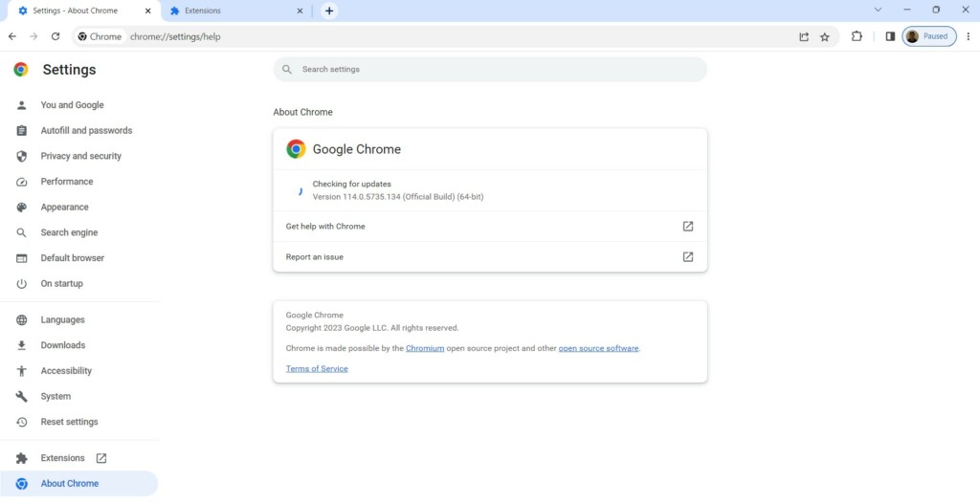Click the browser reload icon
The width and height of the screenshot is (980, 504).
point(56,36)
